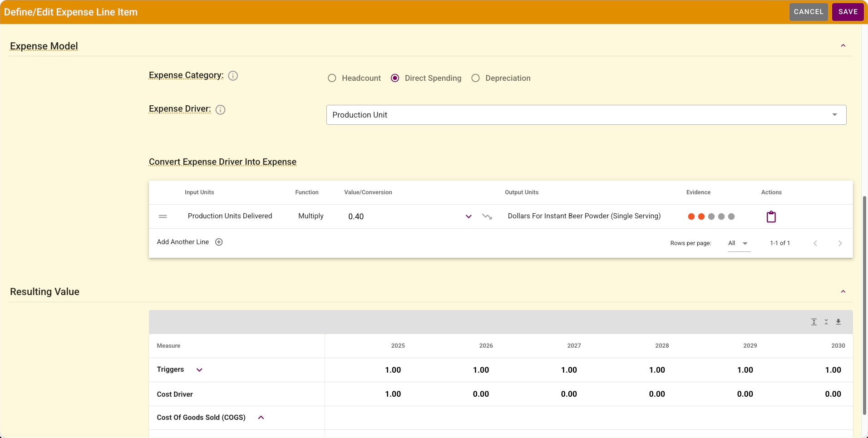Viewport: 868px width, 438px height.
Task: Go to previous page of conversion lines
Action: (815, 243)
